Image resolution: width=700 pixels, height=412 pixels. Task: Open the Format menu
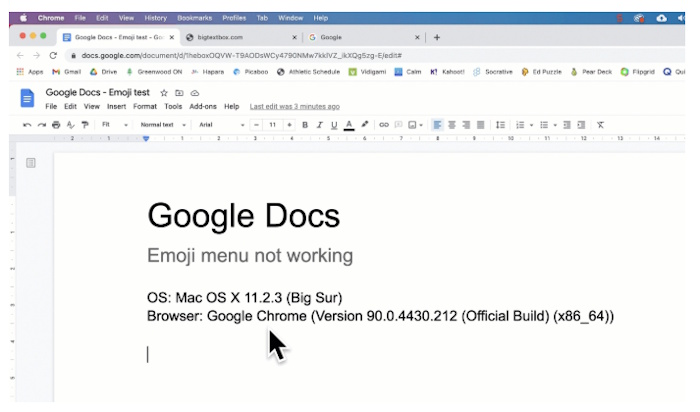click(145, 106)
